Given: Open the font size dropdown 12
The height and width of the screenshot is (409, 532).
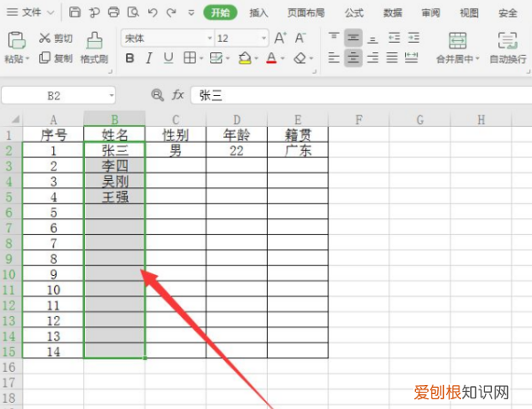Looking at the screenshot, I should (x=263, y=38).
